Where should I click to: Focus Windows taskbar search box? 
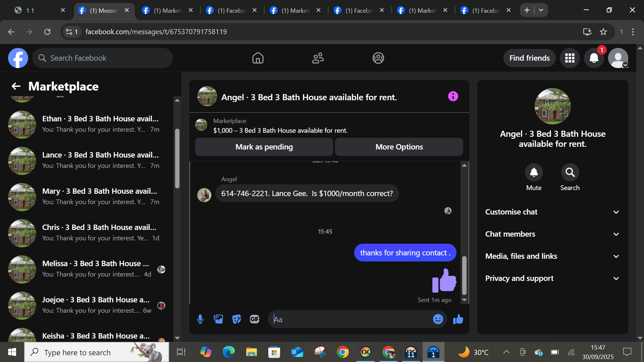click(97, 352)
